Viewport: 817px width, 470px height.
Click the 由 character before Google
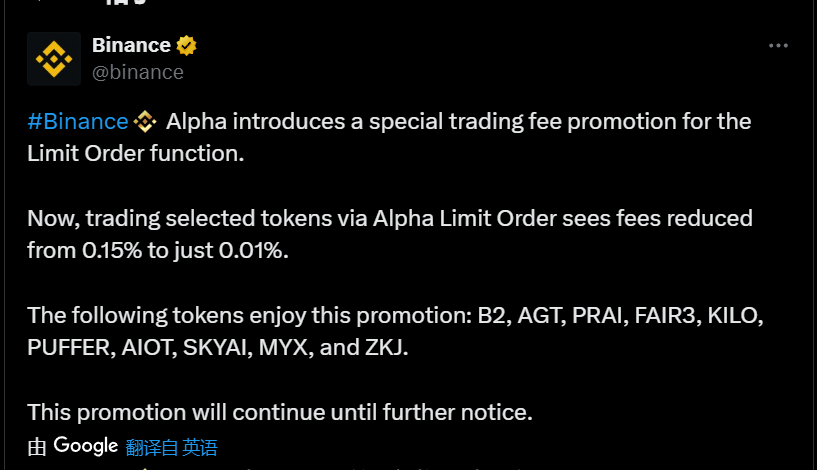[37, 448]
